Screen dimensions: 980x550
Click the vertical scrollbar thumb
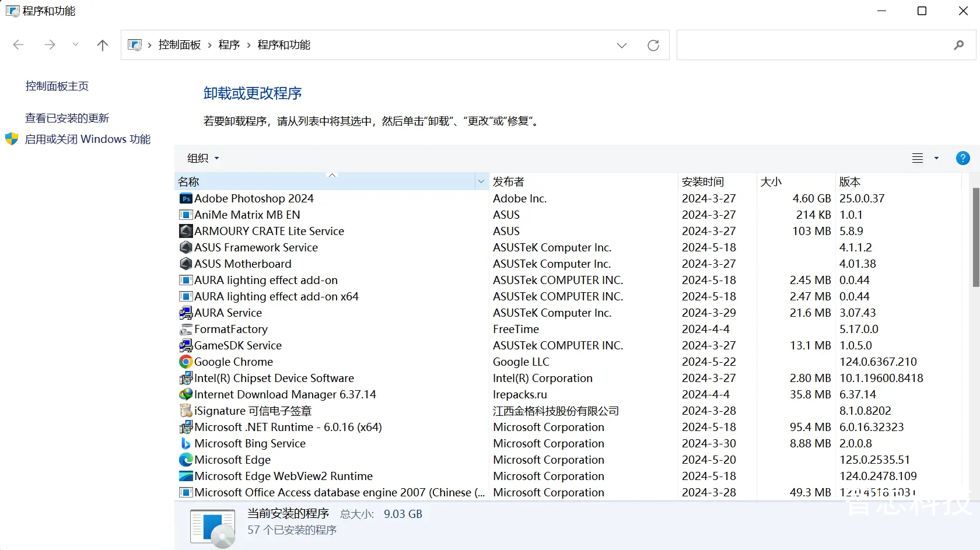[976, 237]
